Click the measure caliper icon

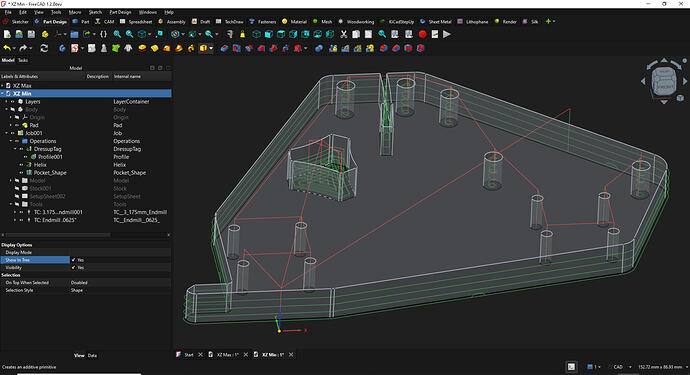coord(230,34)
